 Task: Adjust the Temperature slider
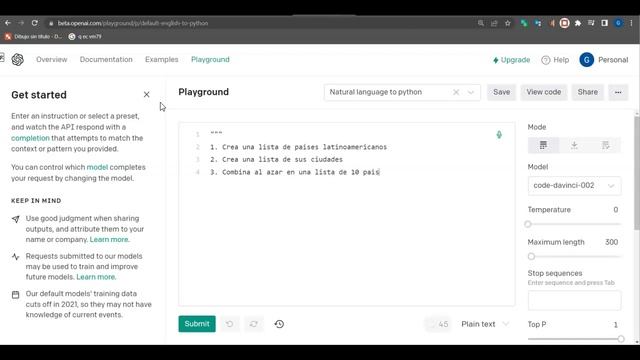[x=574, y=224]
